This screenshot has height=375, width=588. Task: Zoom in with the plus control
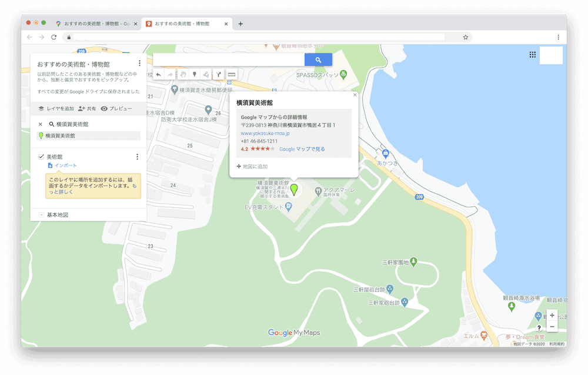tap(552, 316)
